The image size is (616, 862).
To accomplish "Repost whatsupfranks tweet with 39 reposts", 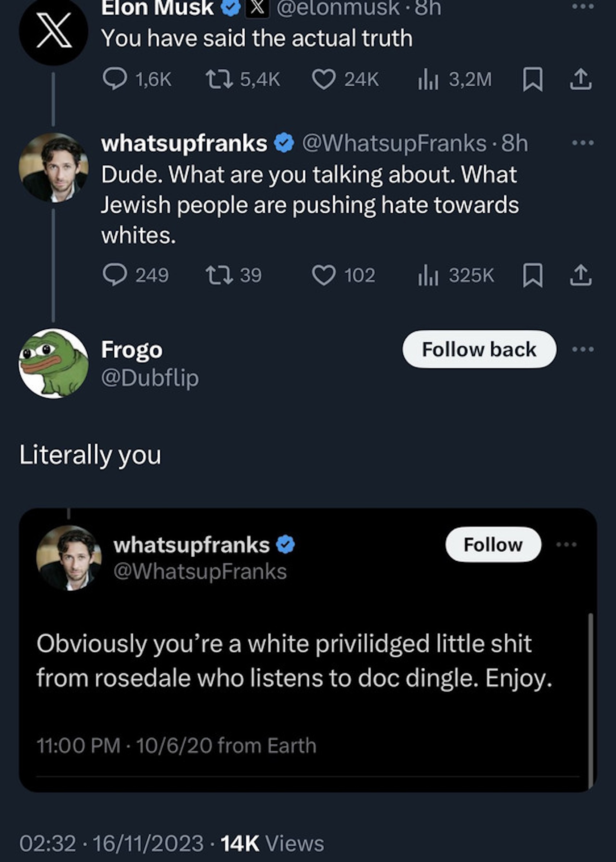I will coord(219,275).
